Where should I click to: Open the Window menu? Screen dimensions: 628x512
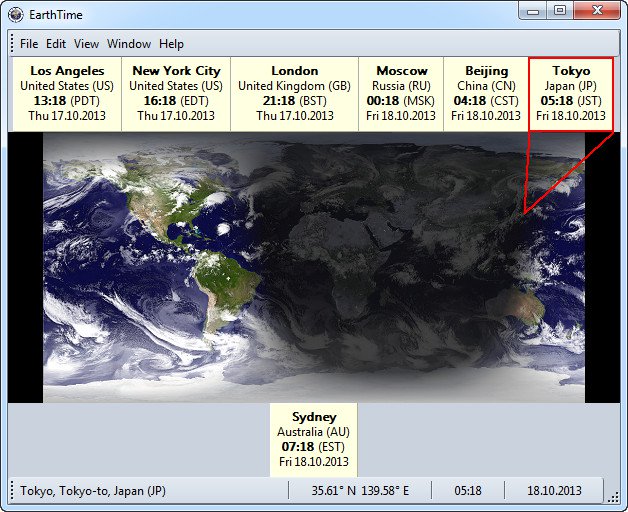click(129, 44)
